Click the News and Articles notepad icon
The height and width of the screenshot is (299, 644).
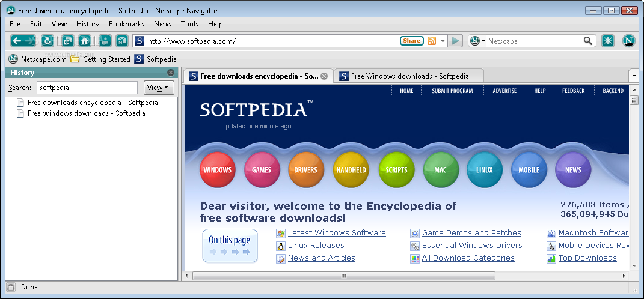click(x=281, y=258)
